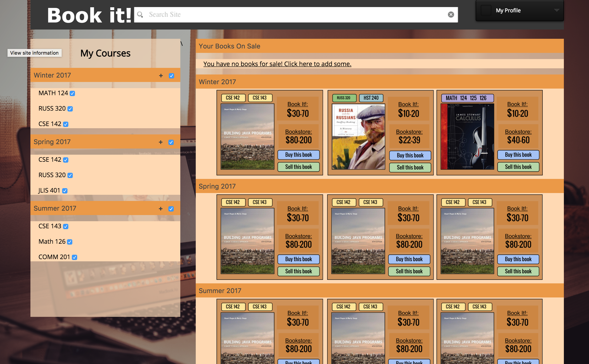Image resolution: width=589 pixels, height=364 pixels.
Task: Select the HST 240 blue course tag
Action: pyautogui.click(x=371, y=98)
